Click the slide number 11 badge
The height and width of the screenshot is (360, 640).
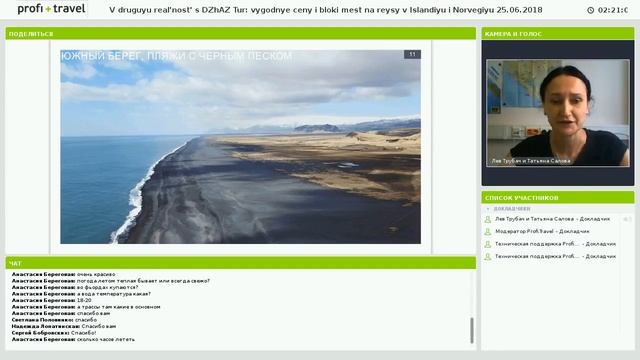click(x=412, y=54)
